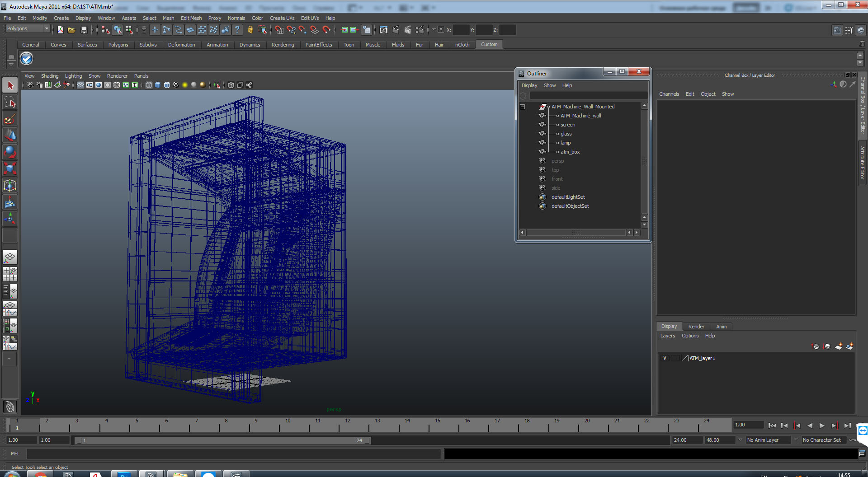The height and width of the screenshot is (477, 868).
Task: Activate the Rotate tool sphere icon
Action: click(10, 152)
